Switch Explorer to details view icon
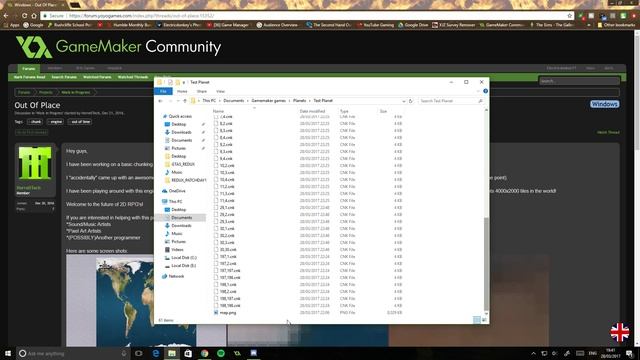The height and width of the screenshot is (360, 640). point(476,320)
